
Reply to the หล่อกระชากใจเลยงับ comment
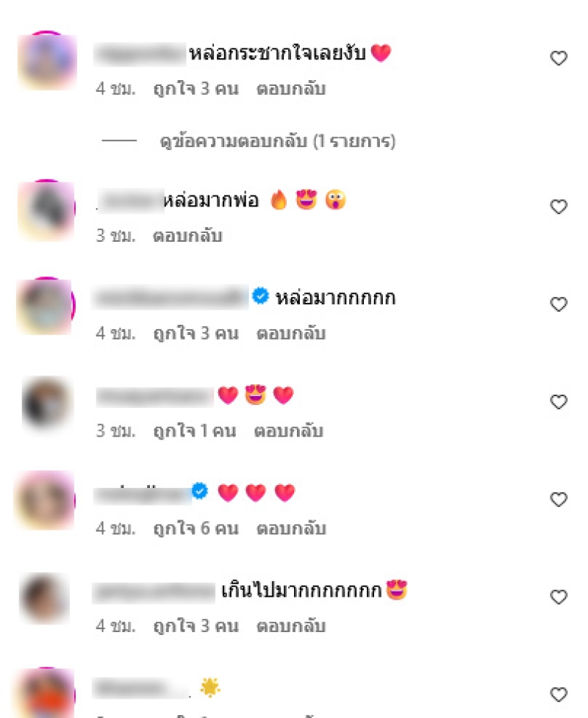pos(291,88)
